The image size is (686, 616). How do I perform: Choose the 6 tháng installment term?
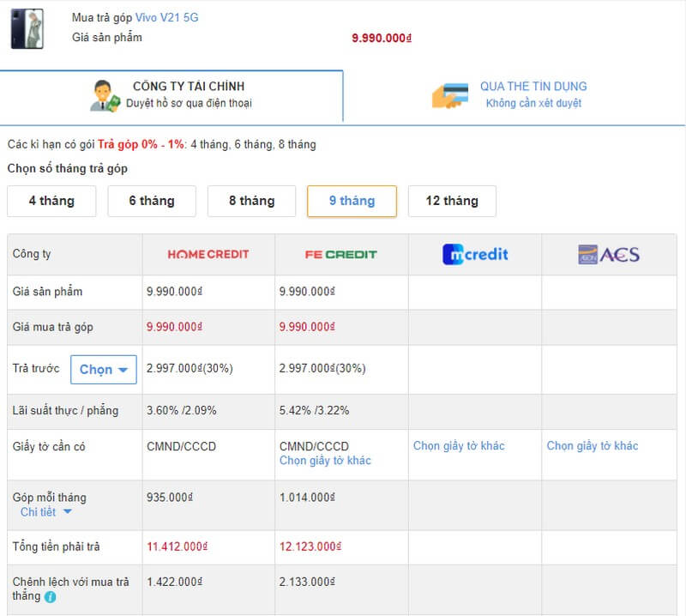pyautogui.click(x=152, y=201)
